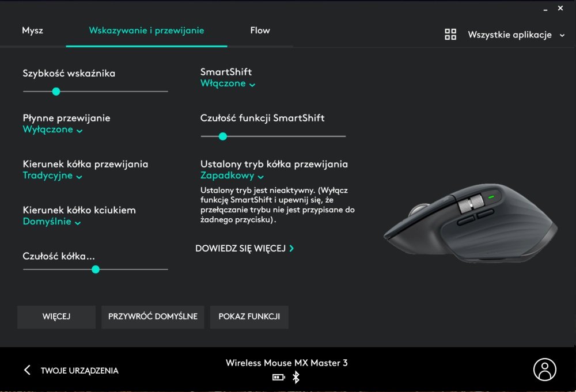
Task: Open the SmartShift Włączone dropdown
Action: (x=228, y=83)
